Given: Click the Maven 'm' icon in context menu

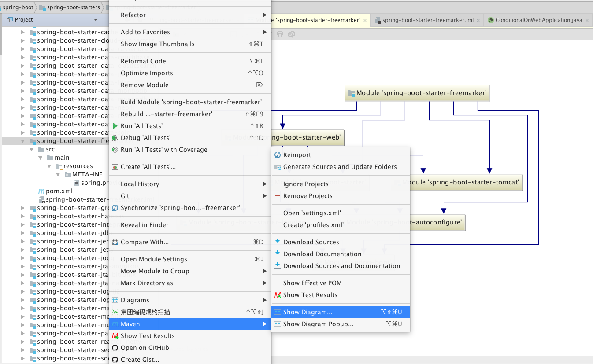Looking at the screenshot, I should pos(115,324).
